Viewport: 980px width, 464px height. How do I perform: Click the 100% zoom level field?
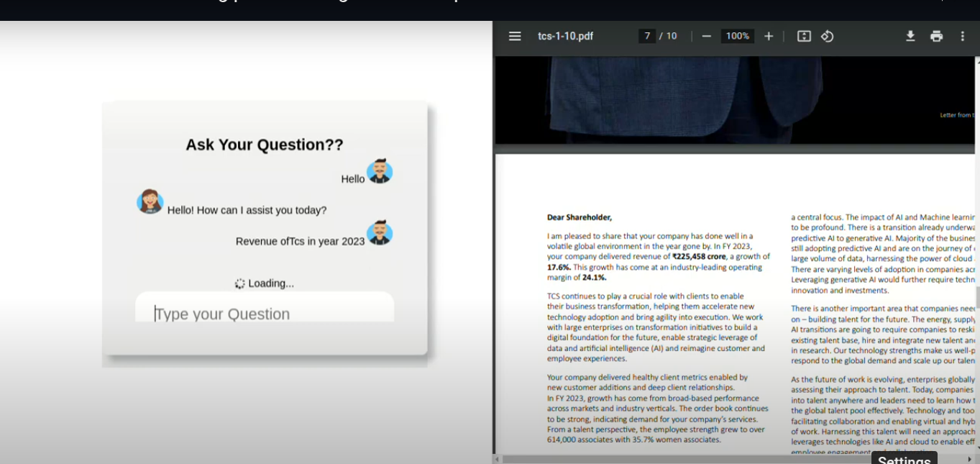pyautogui.click(x=737, y=36)
